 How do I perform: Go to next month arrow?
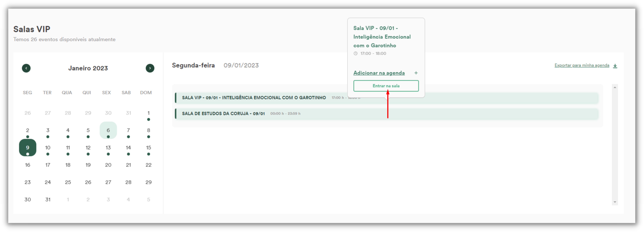point(150,68)
